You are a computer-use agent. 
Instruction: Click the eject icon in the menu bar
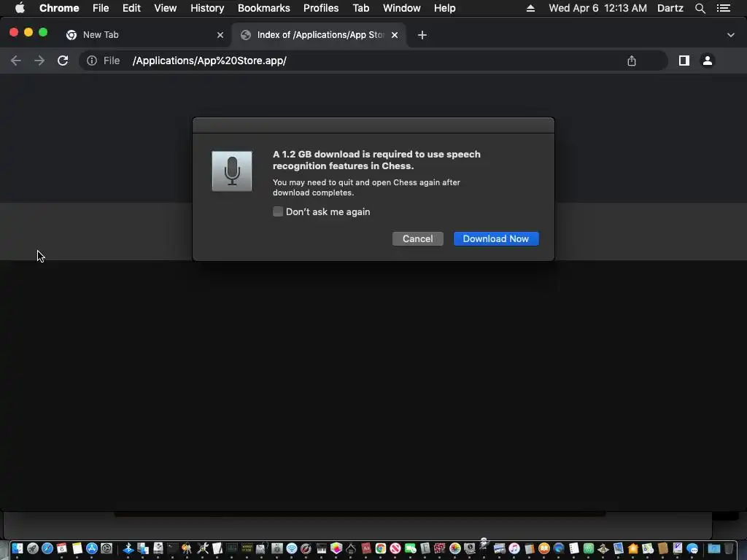[x=530, y=8]
